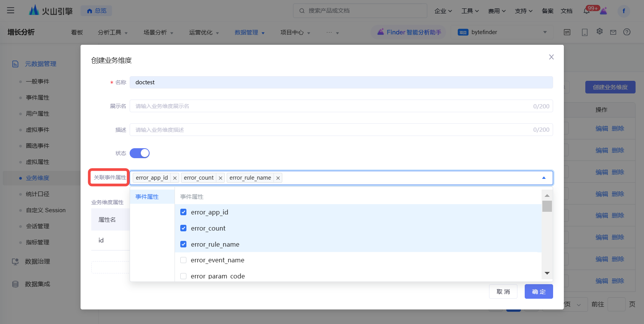Click the 取消 cancel button
The width and height of the screenshot is (644, 324).
point(503,291)
